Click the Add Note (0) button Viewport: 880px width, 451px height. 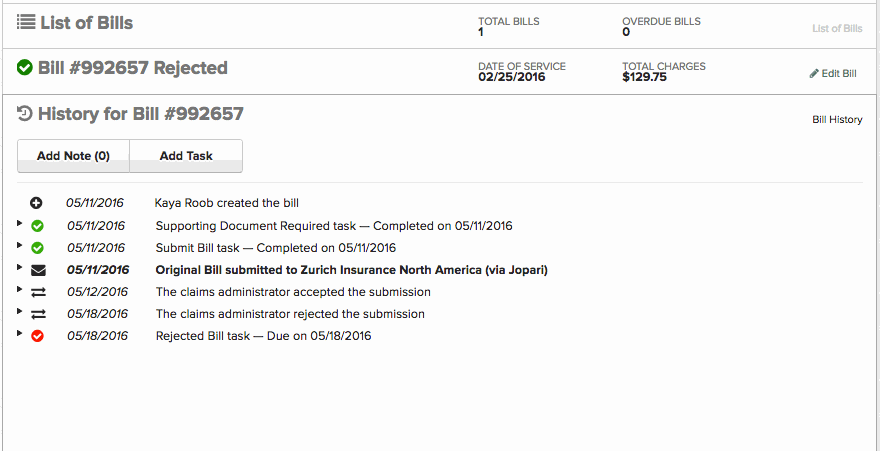coord(73,156)
